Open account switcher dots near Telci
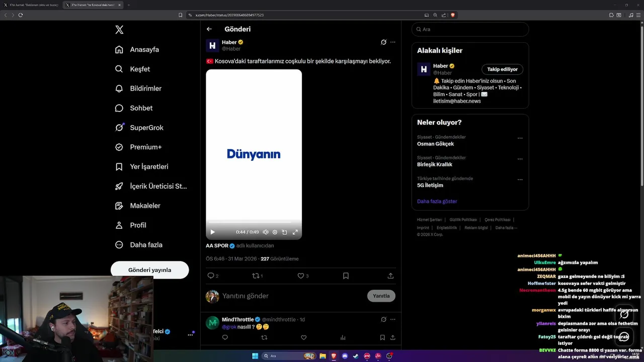 point(191,334)
